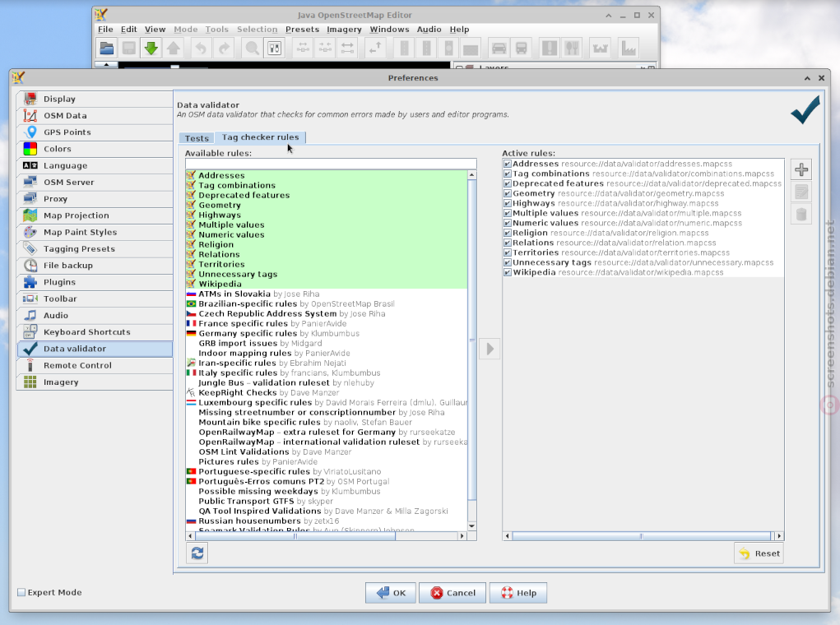Open the Edit menu
This screenshot has width=840, height=625.
(128, 30)
